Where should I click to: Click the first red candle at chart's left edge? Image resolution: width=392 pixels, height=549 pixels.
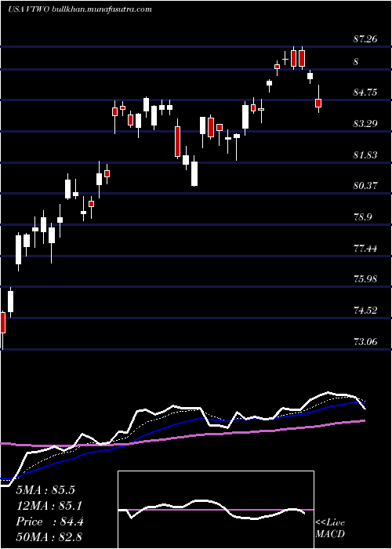[x=3, y=322]
